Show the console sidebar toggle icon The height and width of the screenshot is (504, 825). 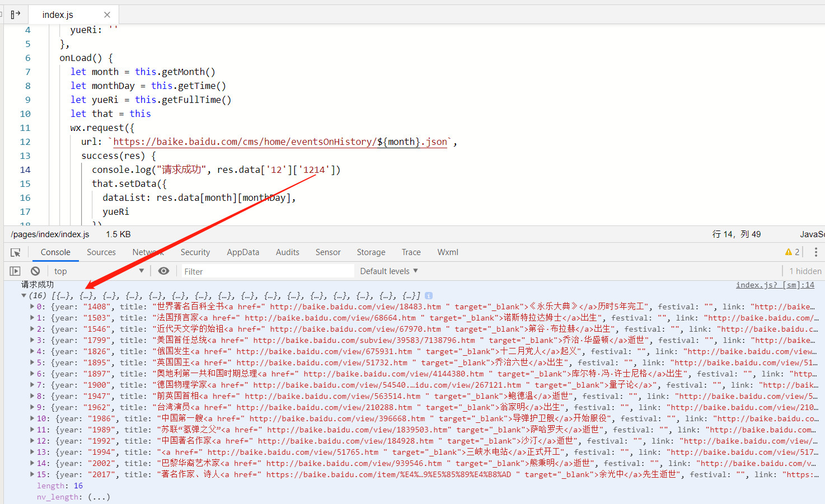[x=15, y=271]
